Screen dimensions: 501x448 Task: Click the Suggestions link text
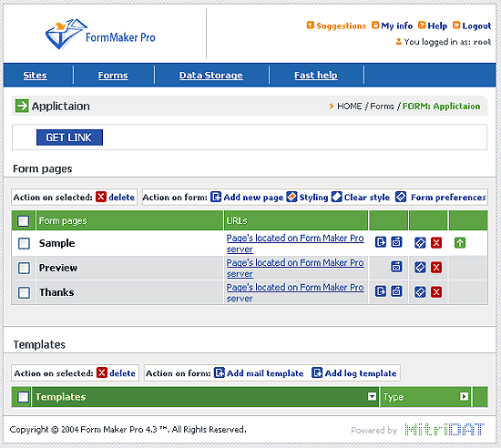[342, 25]
